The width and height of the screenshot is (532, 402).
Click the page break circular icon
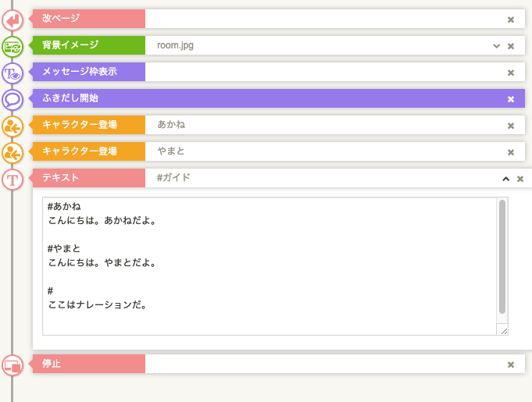12,19
